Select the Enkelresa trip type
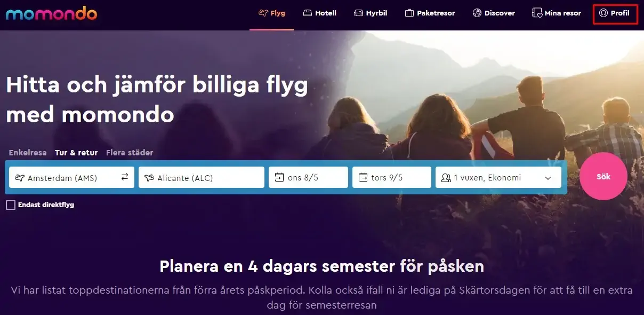Viewport: 644px width, 315px height. (28, 153)
